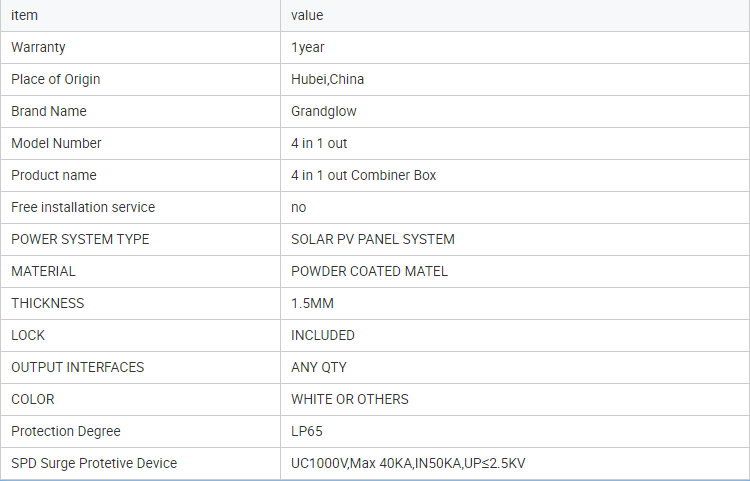
Task: Click '4 in 1 out Combiner Box' text
Action: [x=364, y=175]
